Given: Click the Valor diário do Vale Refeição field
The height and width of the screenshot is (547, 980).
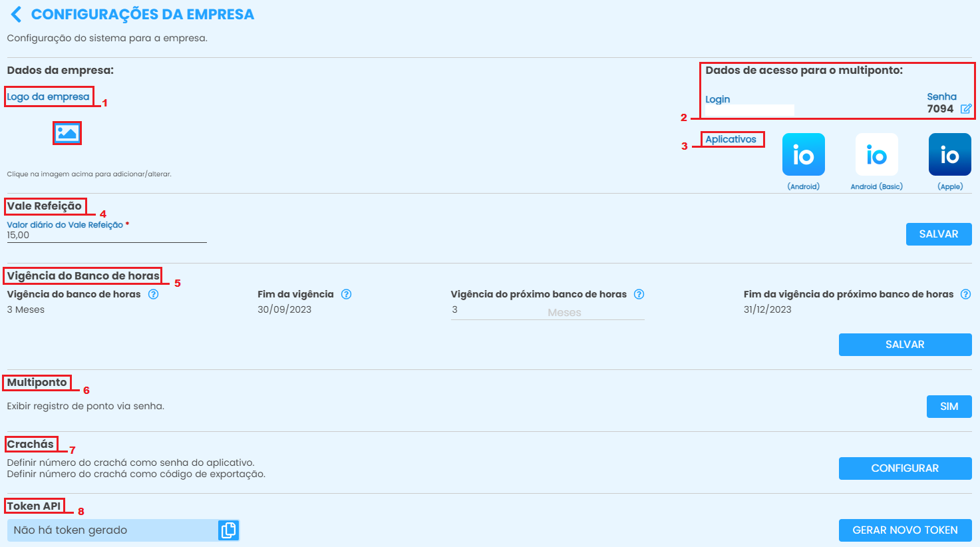Looking at the screenshot, I should point(106,236).
